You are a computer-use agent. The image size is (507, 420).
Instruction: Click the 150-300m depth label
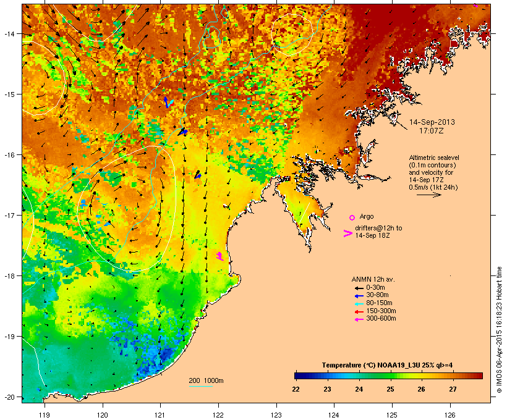tap(381, 311)
